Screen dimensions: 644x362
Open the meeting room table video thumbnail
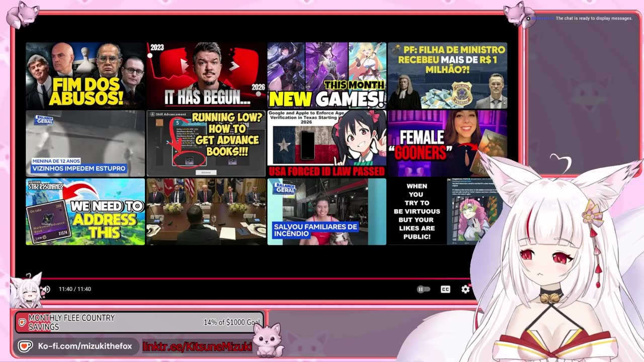206,212
